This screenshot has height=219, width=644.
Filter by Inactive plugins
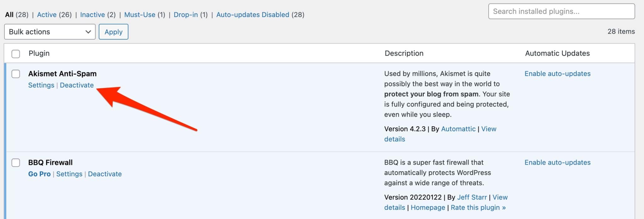point(92,14)
